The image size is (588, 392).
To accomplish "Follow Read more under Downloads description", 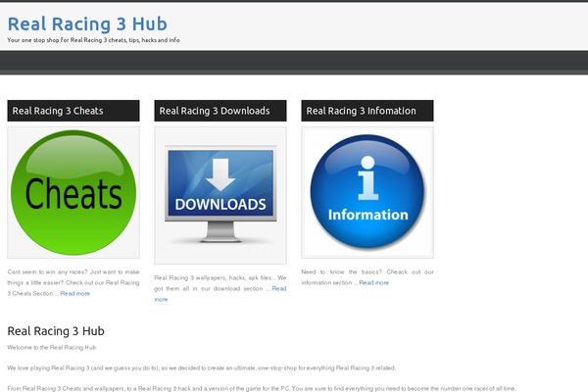I will [x=279, y=288].
